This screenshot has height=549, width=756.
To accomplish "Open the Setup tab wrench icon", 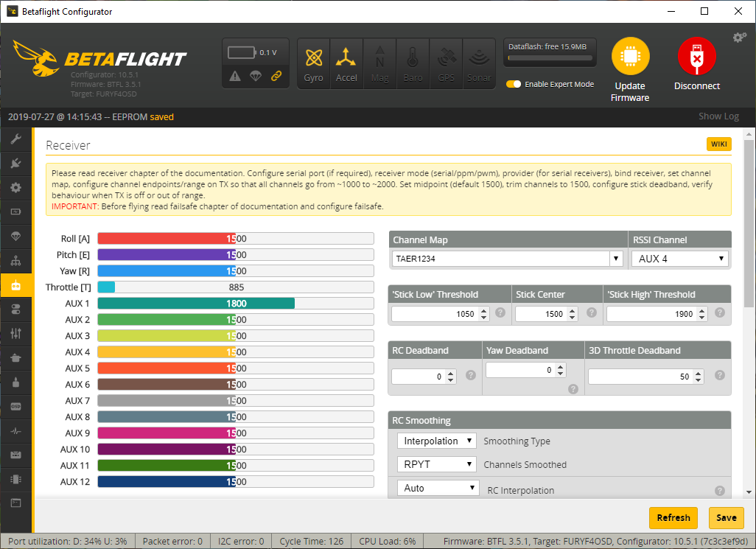I will coord(16,139).
